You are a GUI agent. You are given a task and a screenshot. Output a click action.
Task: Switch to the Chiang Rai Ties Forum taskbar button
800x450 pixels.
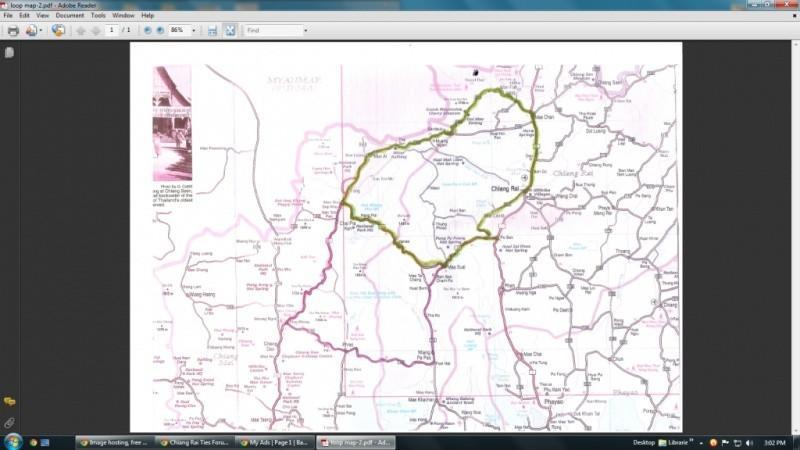pyautogui.click(x=195, y=442)
